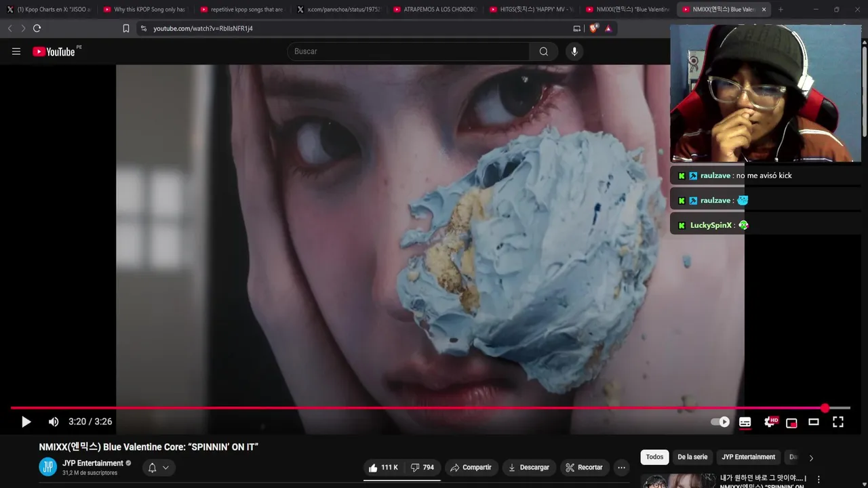The height and width of the screenshot is (488, 868).
Task: Open JYP Entertainment channel name link
Action: coord(93,464)
